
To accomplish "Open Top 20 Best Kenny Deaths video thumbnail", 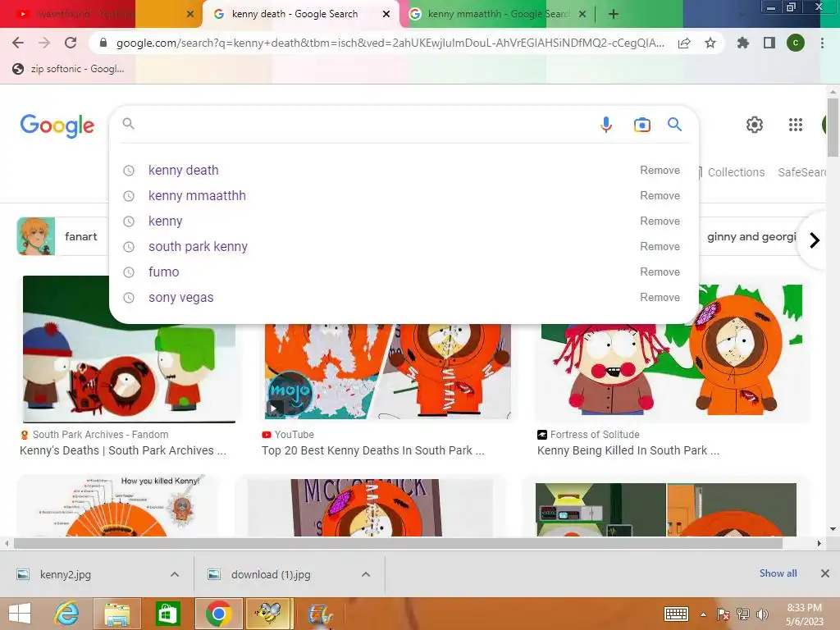I will pyautogui.click(x=388, y=371).
